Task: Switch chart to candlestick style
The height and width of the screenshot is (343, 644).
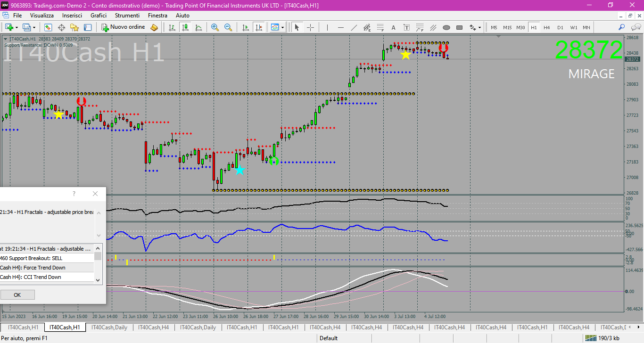Action: pos(185,27)
